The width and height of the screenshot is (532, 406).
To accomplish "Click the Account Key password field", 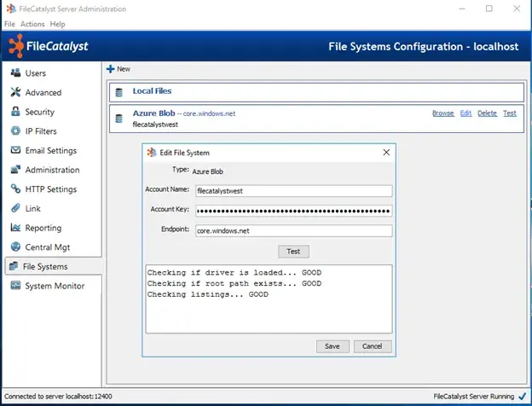I will (294, 211).
